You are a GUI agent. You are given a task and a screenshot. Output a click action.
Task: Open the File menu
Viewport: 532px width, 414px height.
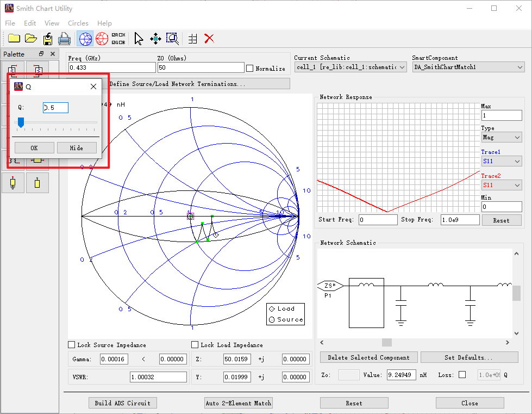pyautogui.click(x=10, y=23)
